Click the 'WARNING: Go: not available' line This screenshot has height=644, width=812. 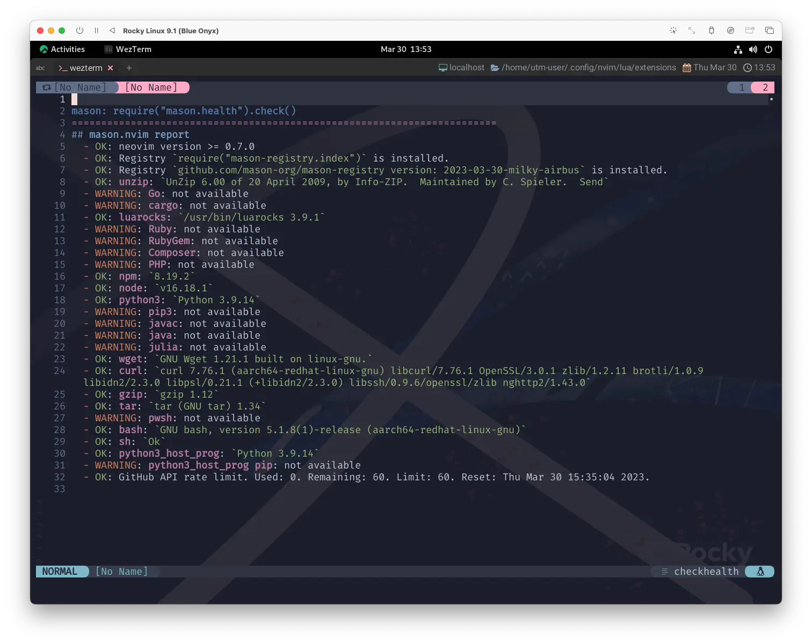[166, 194]
